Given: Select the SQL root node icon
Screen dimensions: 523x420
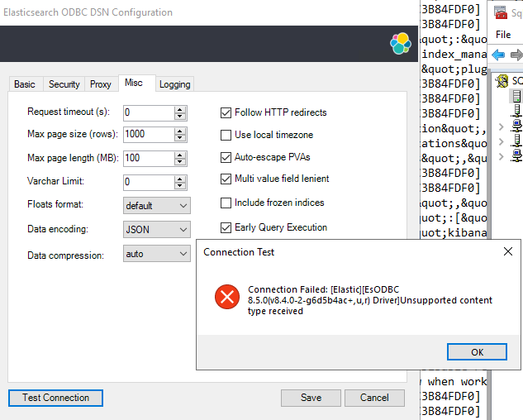Looking at the screenshot, I should 502,81.
